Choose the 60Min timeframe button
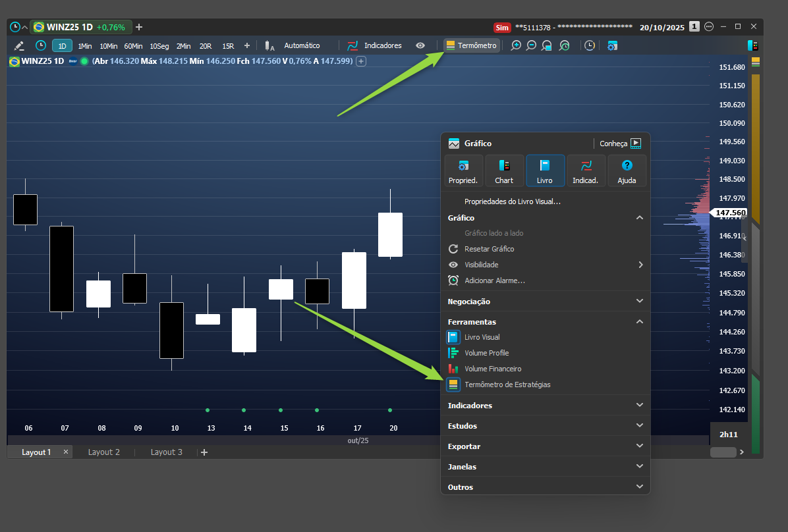 (133, 46)
